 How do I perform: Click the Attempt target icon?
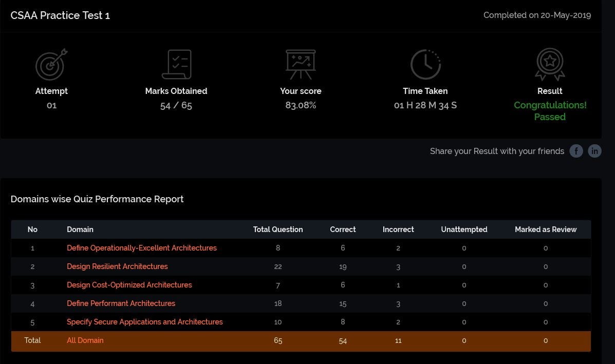point(51,64)
